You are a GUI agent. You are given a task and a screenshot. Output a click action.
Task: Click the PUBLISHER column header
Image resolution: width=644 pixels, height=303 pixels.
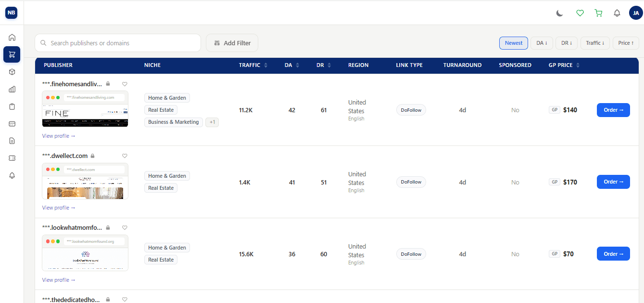point(58,65)
